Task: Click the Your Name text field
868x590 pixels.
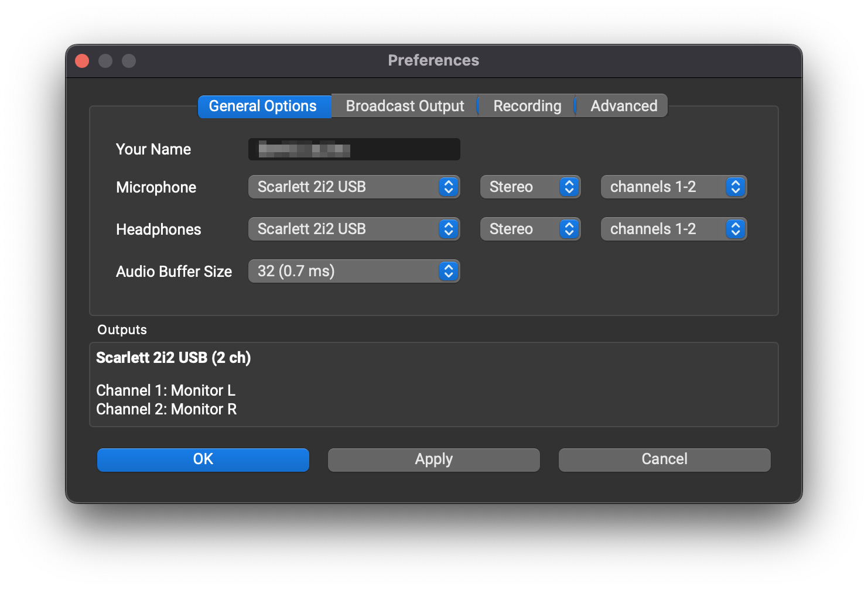Action: [x=354, y=149]
